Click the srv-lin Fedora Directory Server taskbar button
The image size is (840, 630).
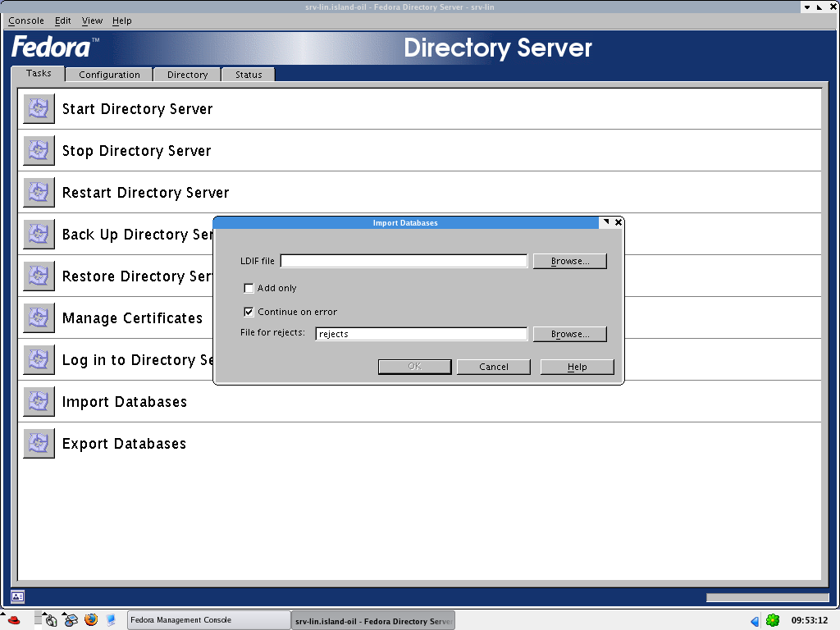coord(373,621)
